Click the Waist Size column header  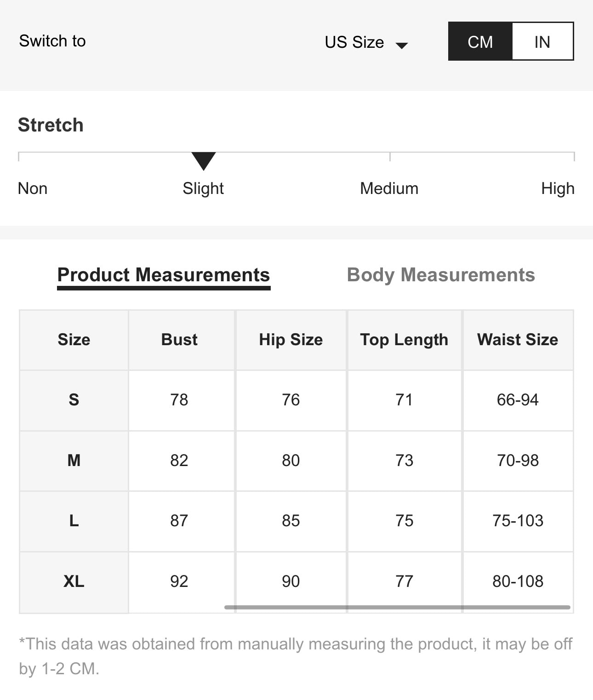click(x=518, y=340)
